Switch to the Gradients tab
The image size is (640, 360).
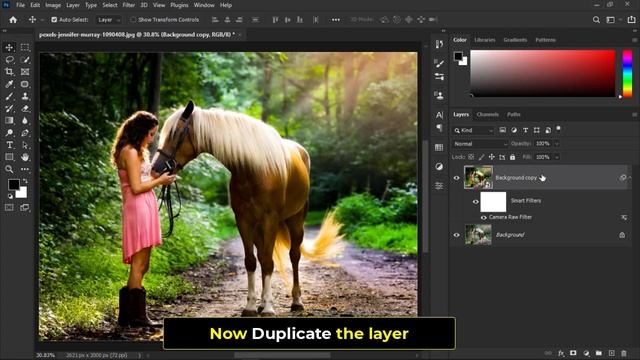pos(515,40)
